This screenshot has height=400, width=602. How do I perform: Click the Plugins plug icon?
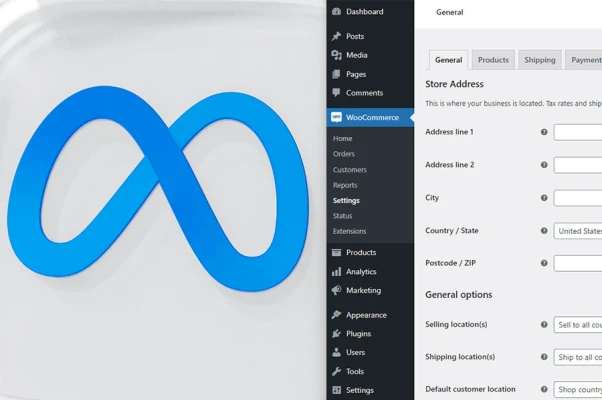tap(336, 334)
